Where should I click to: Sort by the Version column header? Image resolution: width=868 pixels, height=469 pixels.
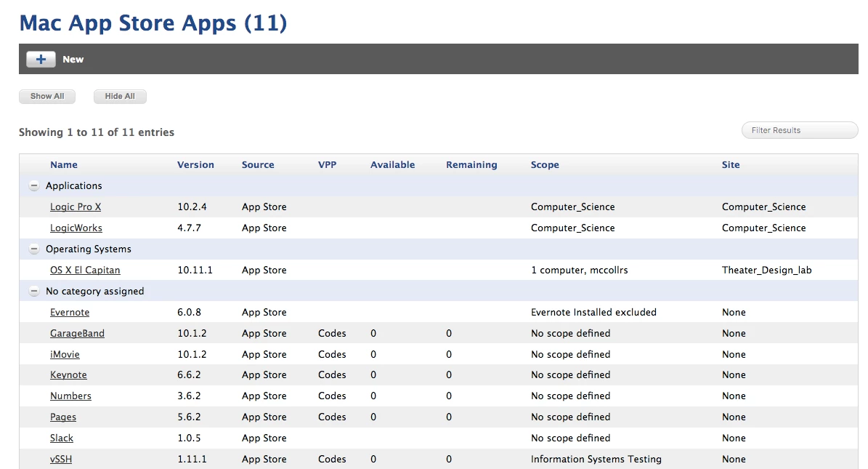195,164
